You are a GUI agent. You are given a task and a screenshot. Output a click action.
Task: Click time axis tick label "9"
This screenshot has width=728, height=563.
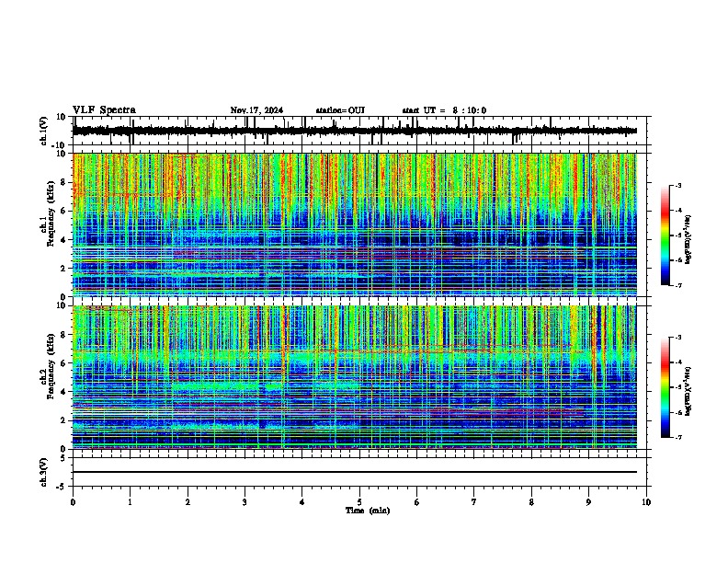[588, 502]
